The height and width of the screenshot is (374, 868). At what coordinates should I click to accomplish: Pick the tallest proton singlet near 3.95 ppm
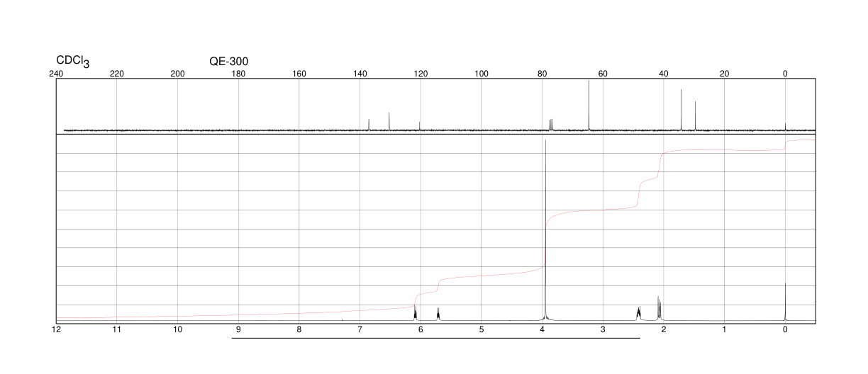[x=545, y=230]
